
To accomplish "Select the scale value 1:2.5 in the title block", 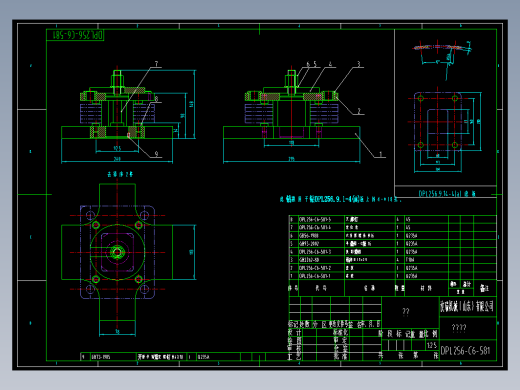I will click(432, 345).
